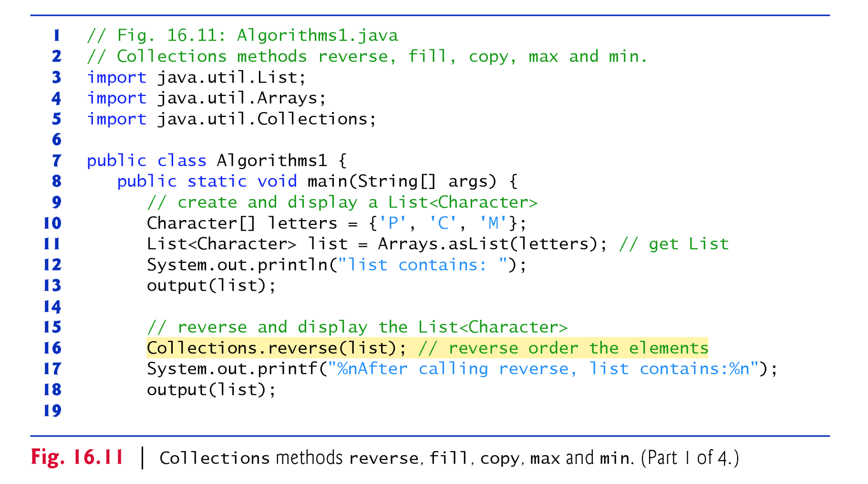The height and width of the screenshot is (484, 868).
Task: Click the comment "// Fig. 16.11: Algorithms1.java"
Action: [242, 35]
